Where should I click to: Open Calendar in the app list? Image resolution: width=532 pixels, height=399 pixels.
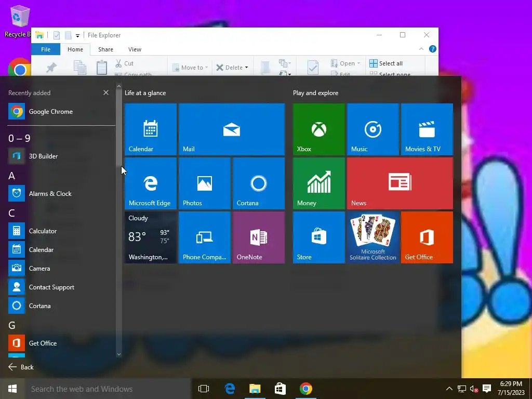[x=61, y=250]
